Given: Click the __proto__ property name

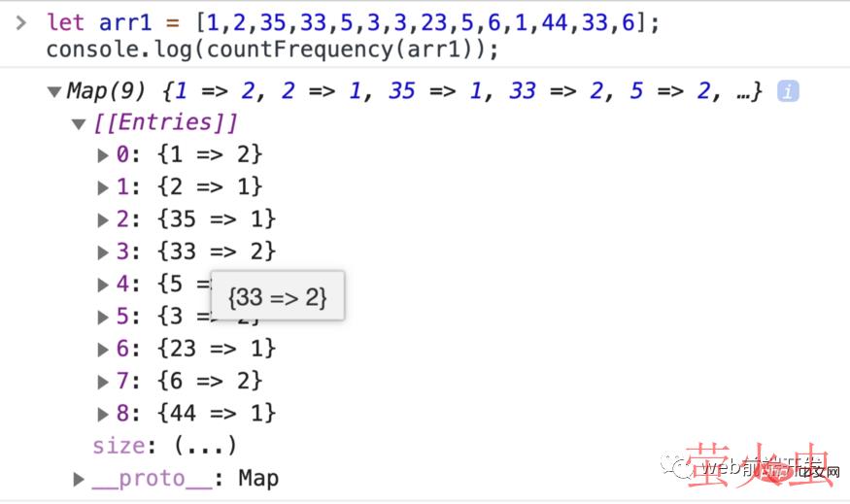Looking at the screenshot, I should (x=153, y=479).
